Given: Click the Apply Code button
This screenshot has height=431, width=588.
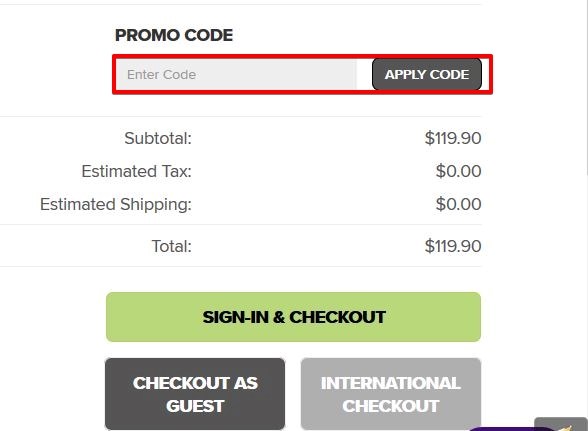Looking at the screenshot, I should (x=427, y=74).
